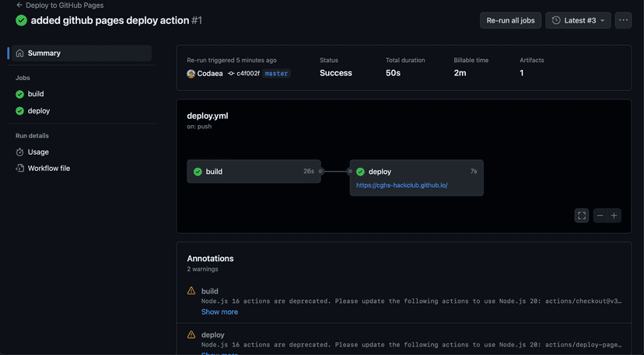The height and width of the screenshot is (355, 644).
Task: Expand build annotation with Show more
Action: [x=219, y=311]
